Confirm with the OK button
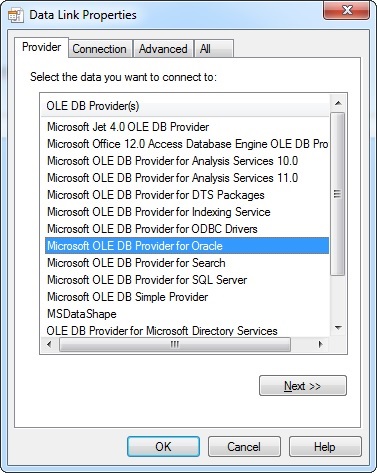 pyautogui.click(x=163, y=447)
